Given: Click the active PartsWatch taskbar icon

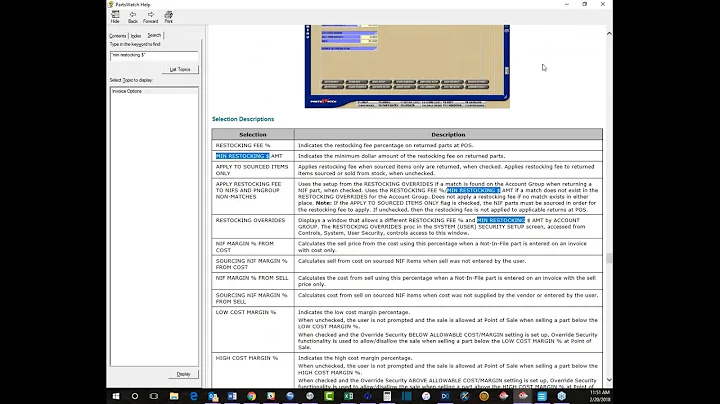Looking at the screenshot, I should pos(523,396).
